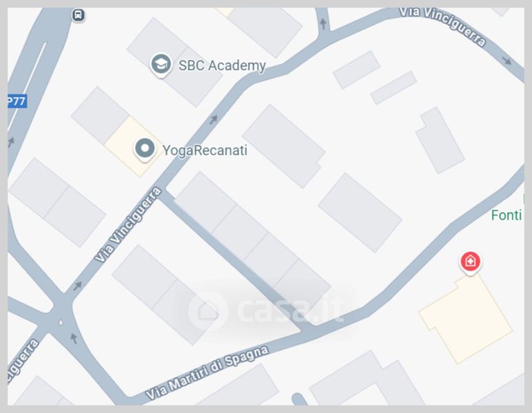
Task: Click the direction arrow next to the SP77 shield
Action: coord(11,142)
